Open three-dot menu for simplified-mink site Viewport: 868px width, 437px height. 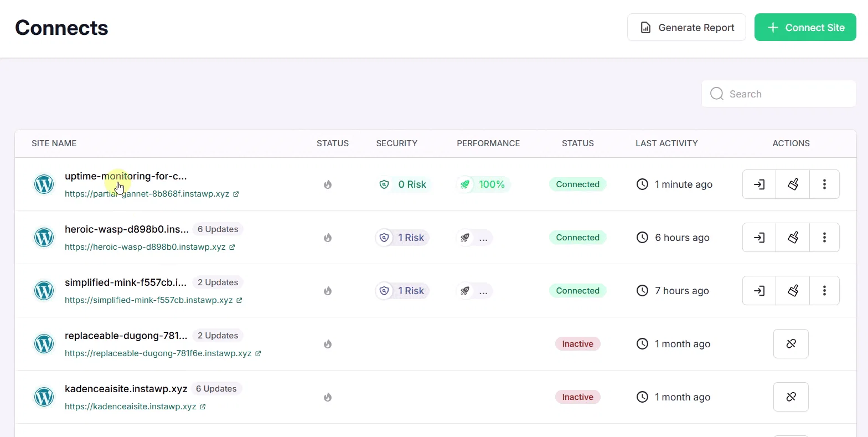824,291
